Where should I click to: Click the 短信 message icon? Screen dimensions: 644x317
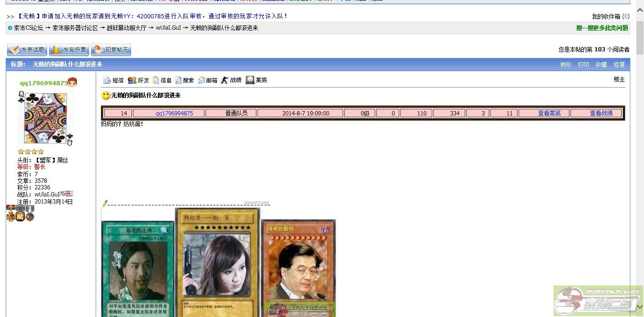pyautogui.click(x=107, y=81)
